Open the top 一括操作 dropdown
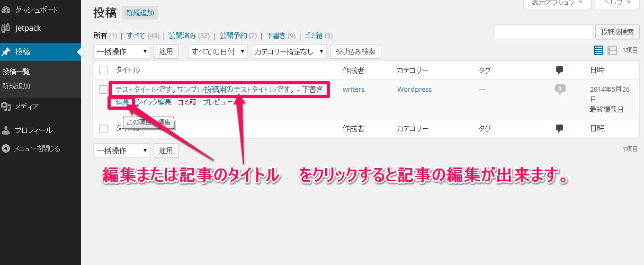Screen dimensions: 644x265 click(x=122, y=51)
